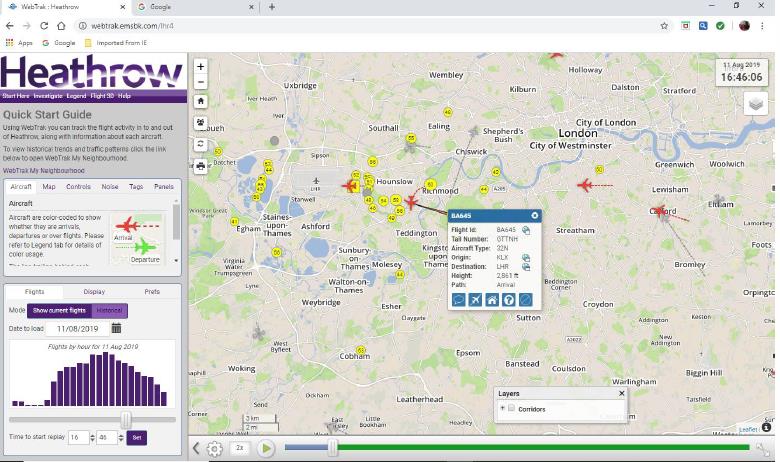Close the BA645 flight popup
Viewport: 780px width, 462px height.
click(x=535, y=215)
